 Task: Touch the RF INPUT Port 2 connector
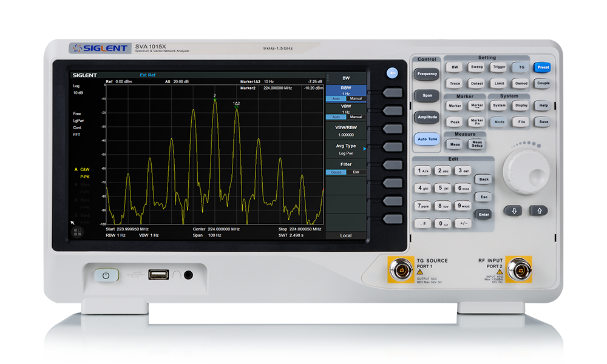coord(519,269)
